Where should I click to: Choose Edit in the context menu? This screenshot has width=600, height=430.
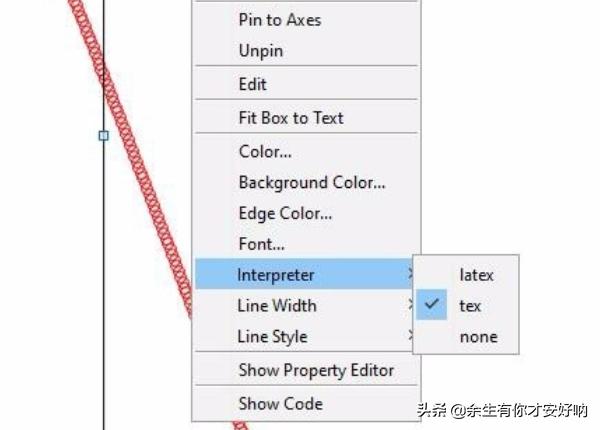253,84
